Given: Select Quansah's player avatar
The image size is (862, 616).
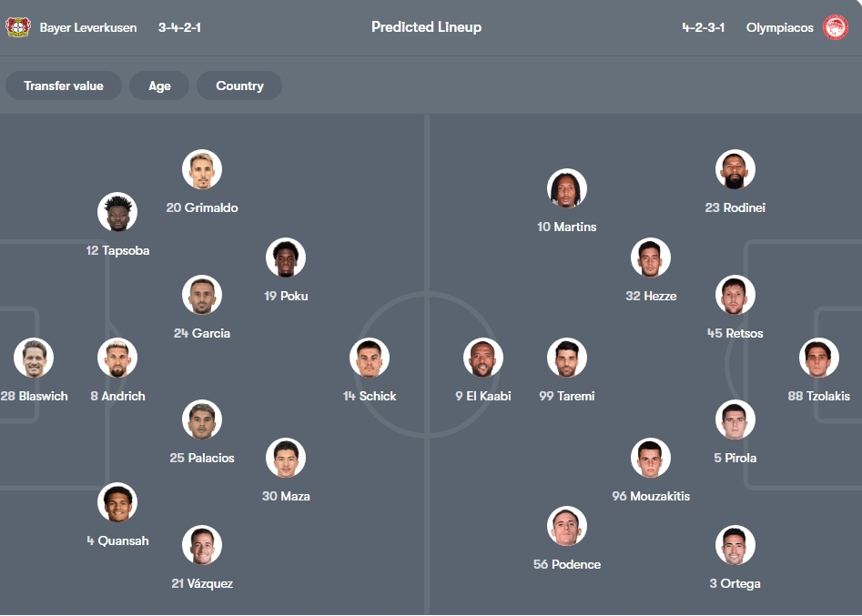Looking at the screenshot, I should [x=117, y=502].
